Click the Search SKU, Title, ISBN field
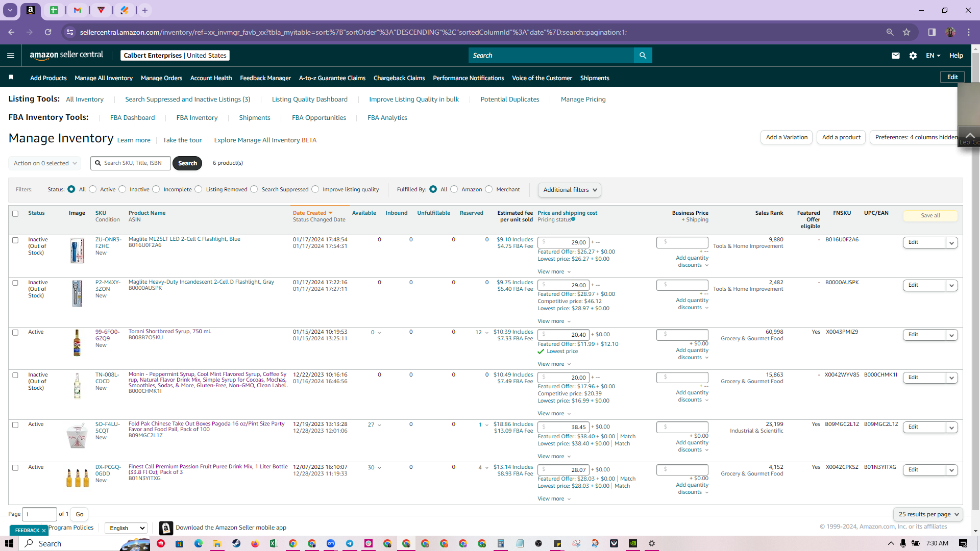The image size is (980, 551). pos(131,163)
